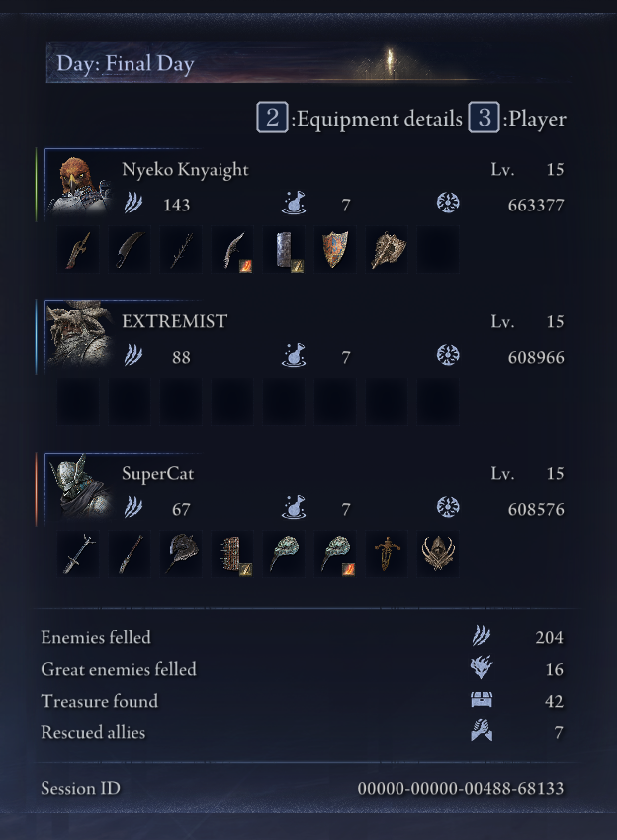The image size is (617, 840).
Task: Click SuperCat's golden dagger talisman icon
Action: pyautogui.click(x=387, y=554)
